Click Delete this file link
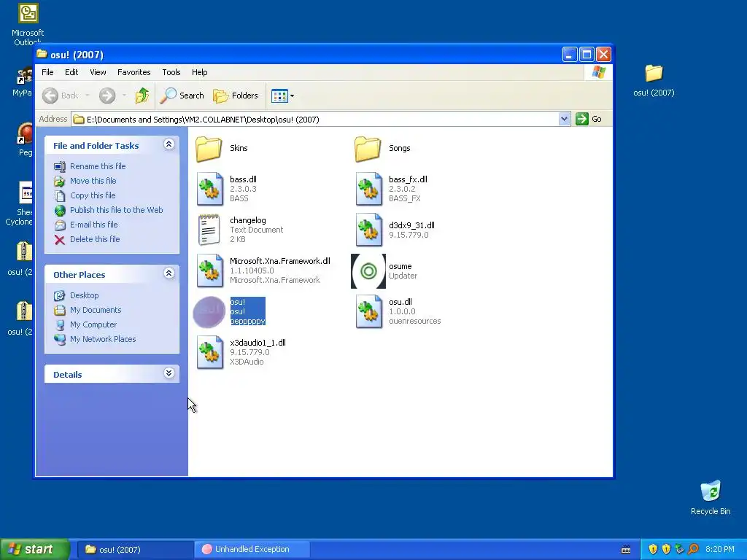 (95, 239)
